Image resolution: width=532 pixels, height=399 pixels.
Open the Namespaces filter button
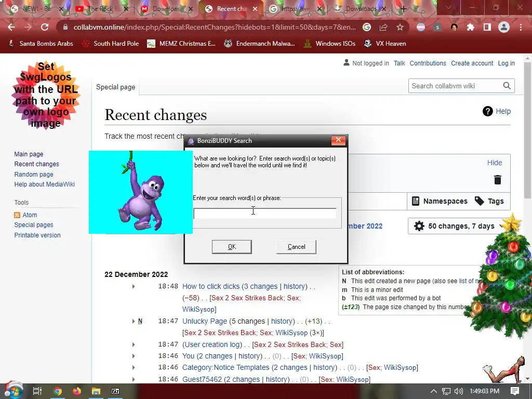pyautogui.click(x=440, y=201)
